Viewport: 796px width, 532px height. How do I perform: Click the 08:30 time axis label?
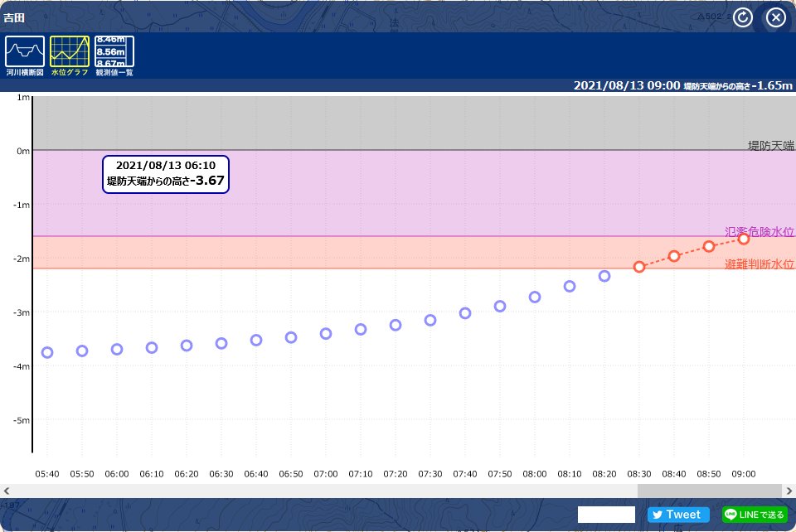pos(639,474)
